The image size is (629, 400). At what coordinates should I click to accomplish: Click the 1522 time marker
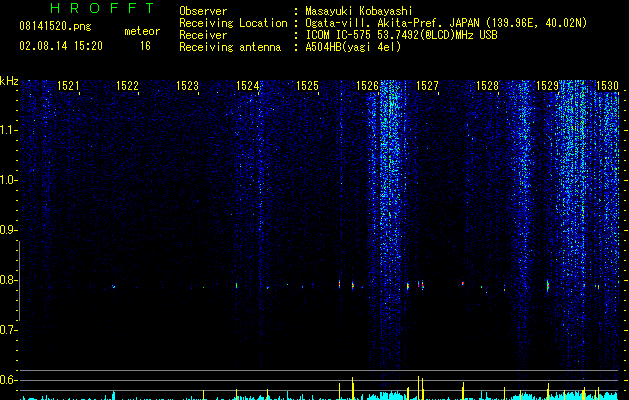click(127, 85)
